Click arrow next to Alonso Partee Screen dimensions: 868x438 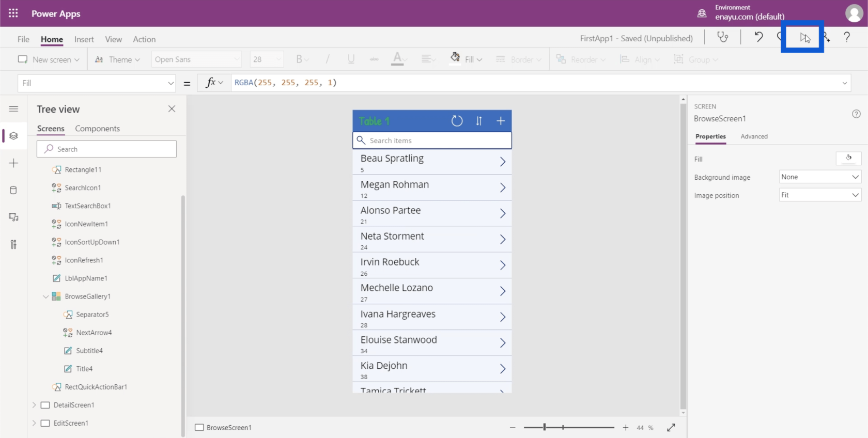click(502, 213)
